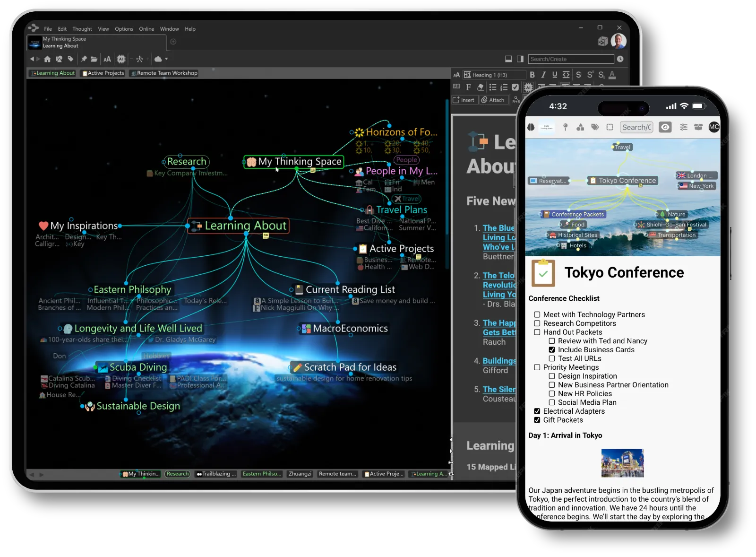The image size is (756, 557).
Task: Click the pin icon in desktop toolbar
Action: pos(84,59)
